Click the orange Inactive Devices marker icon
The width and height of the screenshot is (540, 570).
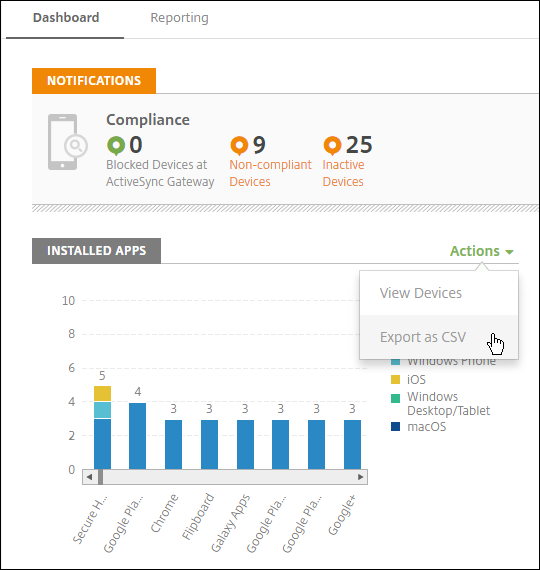pyautogui.click(x=332, y=145)
